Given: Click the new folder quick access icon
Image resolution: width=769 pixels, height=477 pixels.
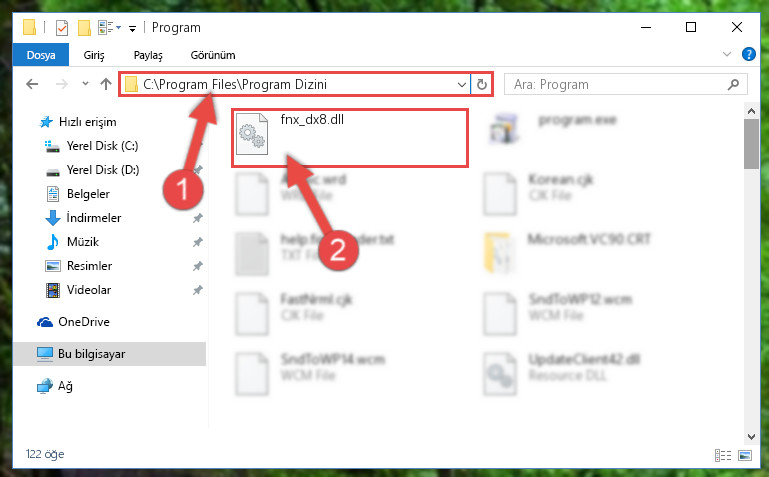Looking at the screenshot, I should [x=84, y=28].
